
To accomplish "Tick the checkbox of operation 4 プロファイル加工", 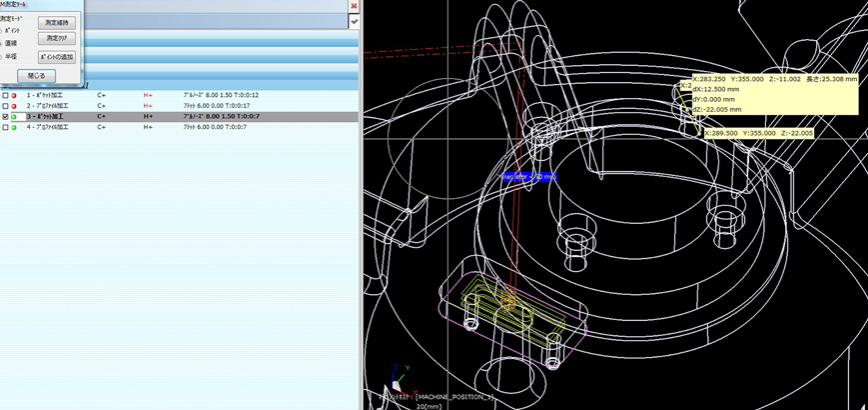I will 5,127.
